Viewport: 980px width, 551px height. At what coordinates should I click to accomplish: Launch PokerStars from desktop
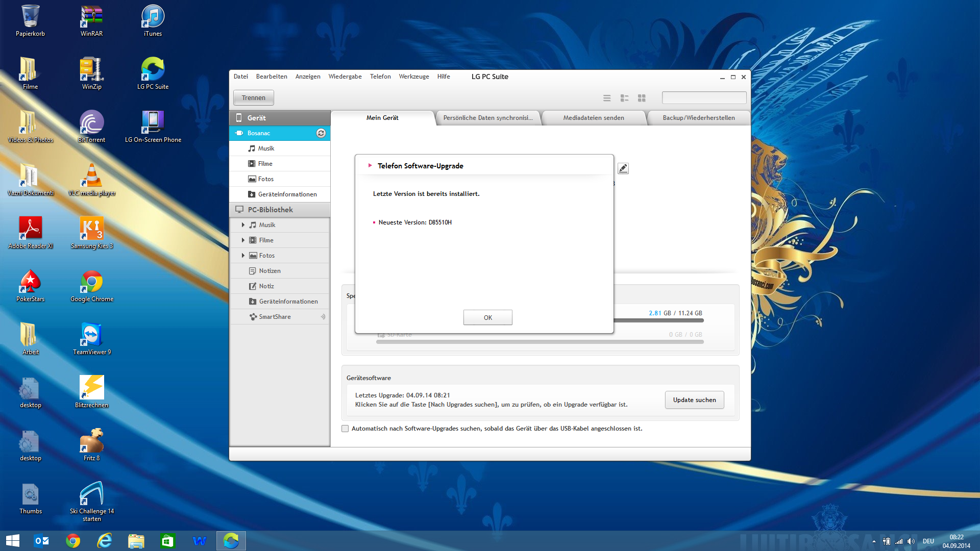pyautogui.click(x=30, y=286)
